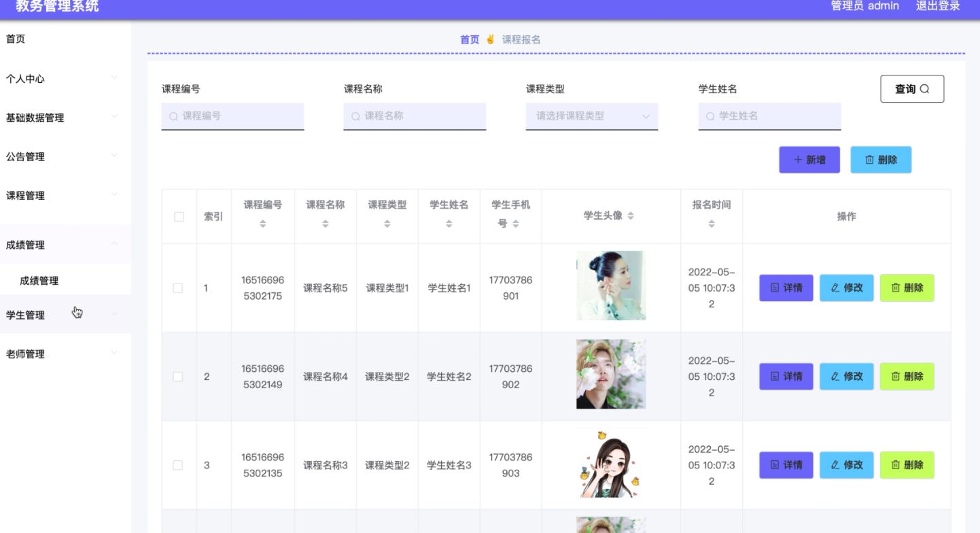Click 学生姓名2 avatar thumbnail
Viewport: 980px width, 533px height.
pyautogui.click(x=611, y=374)
